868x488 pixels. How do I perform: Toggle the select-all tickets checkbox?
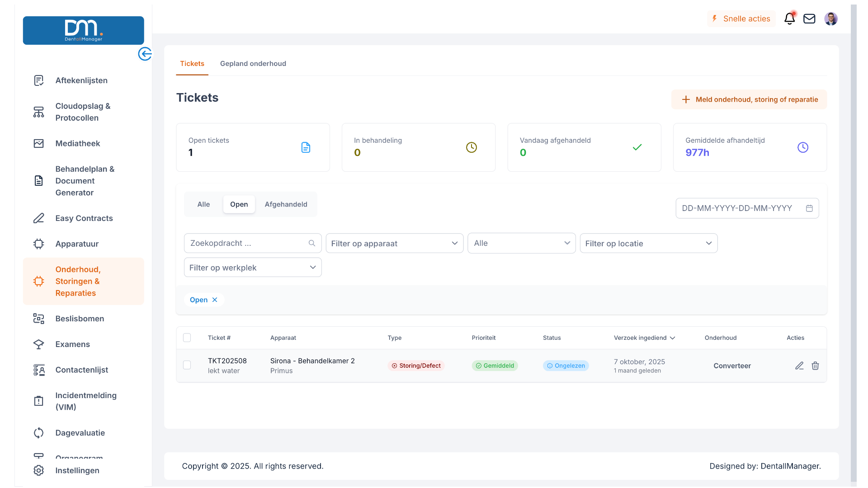(x=187, y=338)
